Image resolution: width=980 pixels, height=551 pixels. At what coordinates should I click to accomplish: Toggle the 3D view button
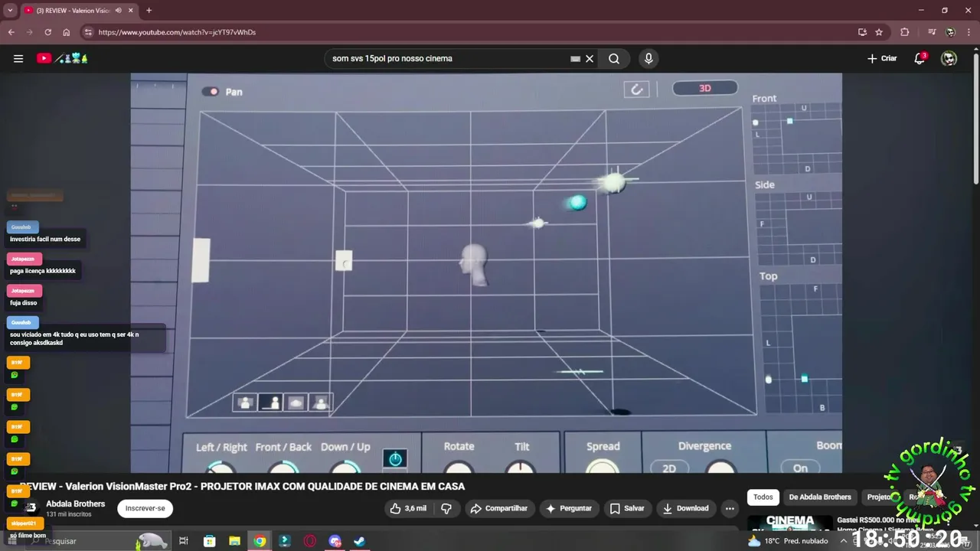coord(705,88)
